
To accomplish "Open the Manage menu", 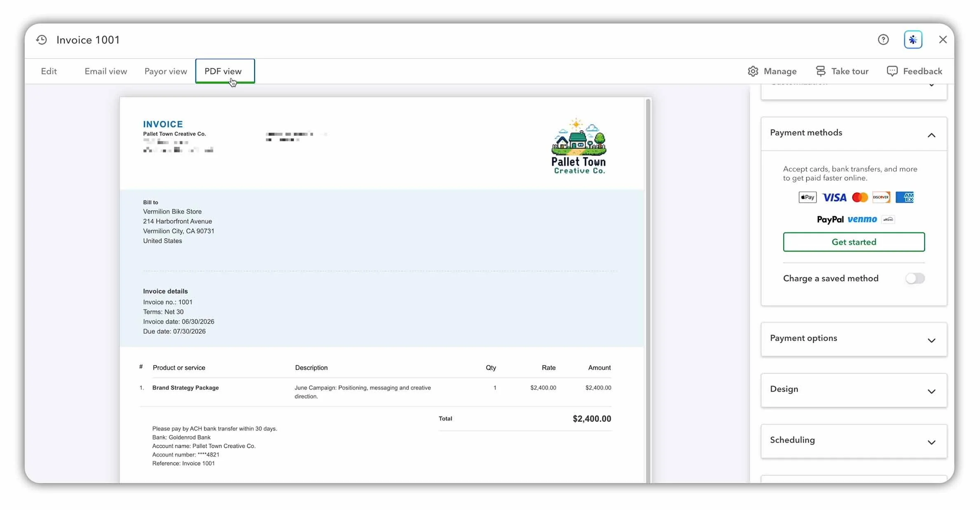I will click(772, 71).
